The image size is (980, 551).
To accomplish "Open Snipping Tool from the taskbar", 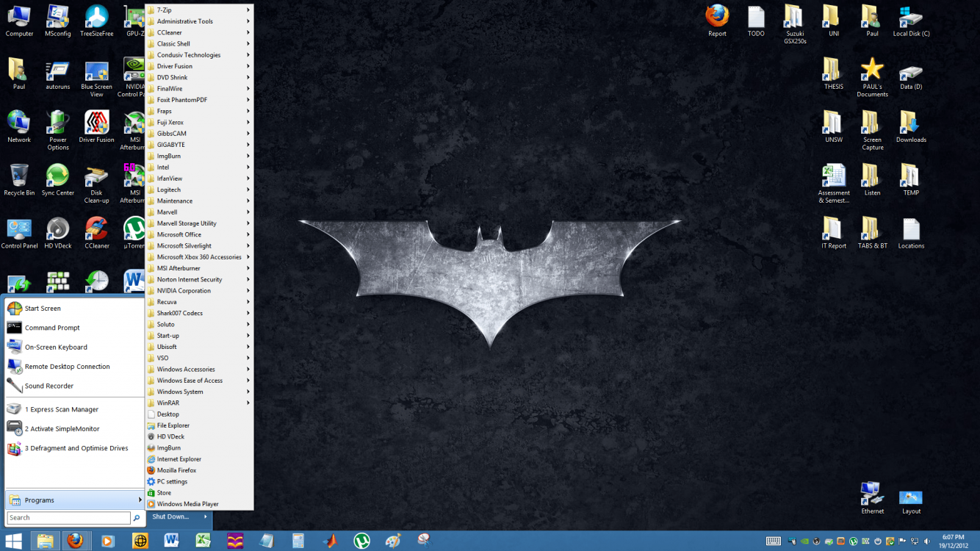I will pyautogui.click(x=424, y=541).
